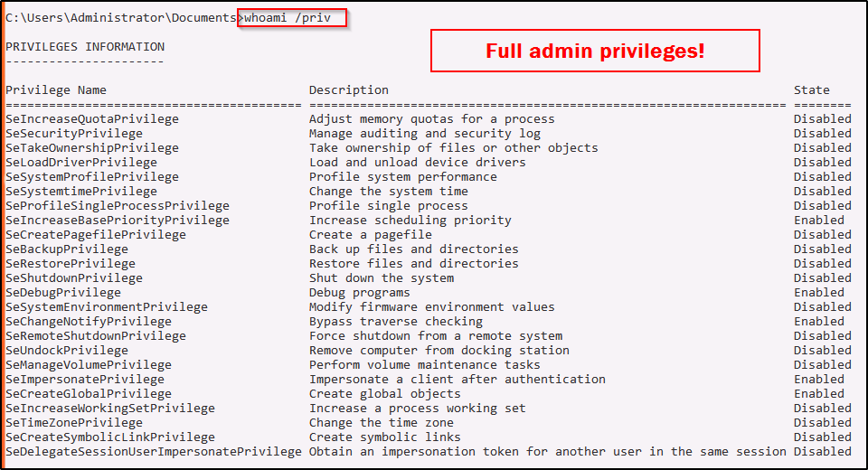
Task: Select the SeTakeOwnershipPrivilege text
Action: (x=92, y=147)
